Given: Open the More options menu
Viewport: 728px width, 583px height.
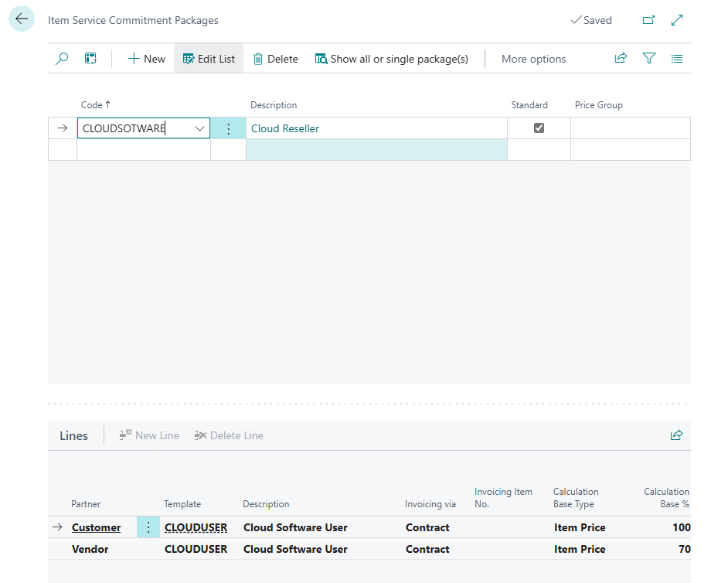Looking at the screenshot, I should [x=533, y=59].
